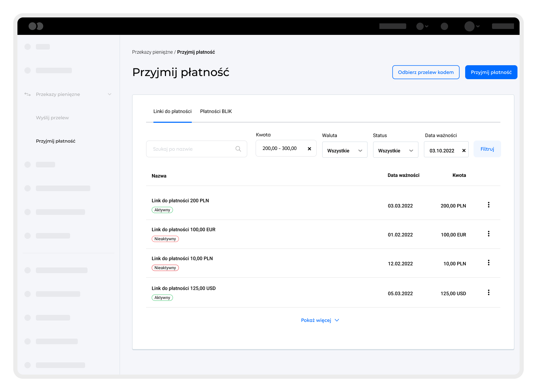Open options menu for Link do płatności 200 PLN

(x=489, y=205)
